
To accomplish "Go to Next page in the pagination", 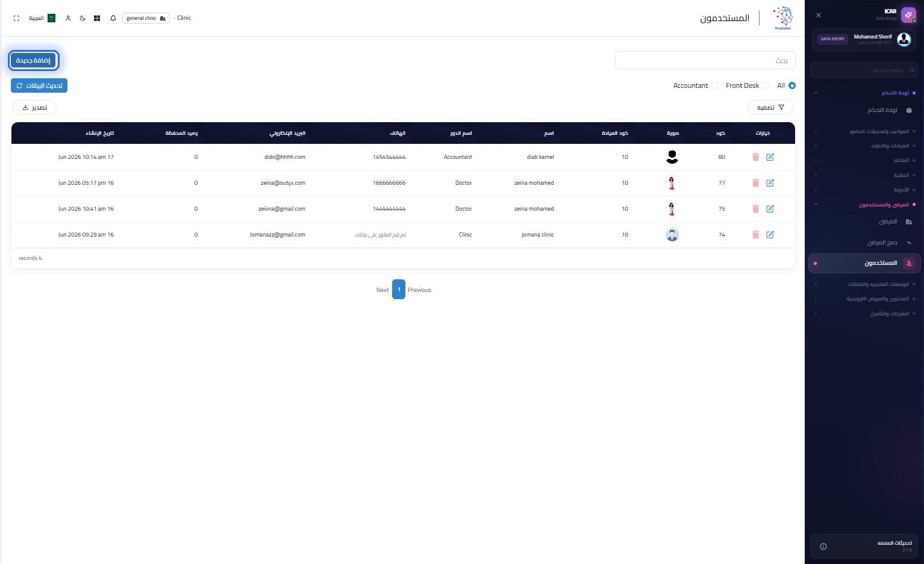I will point(382,290).
